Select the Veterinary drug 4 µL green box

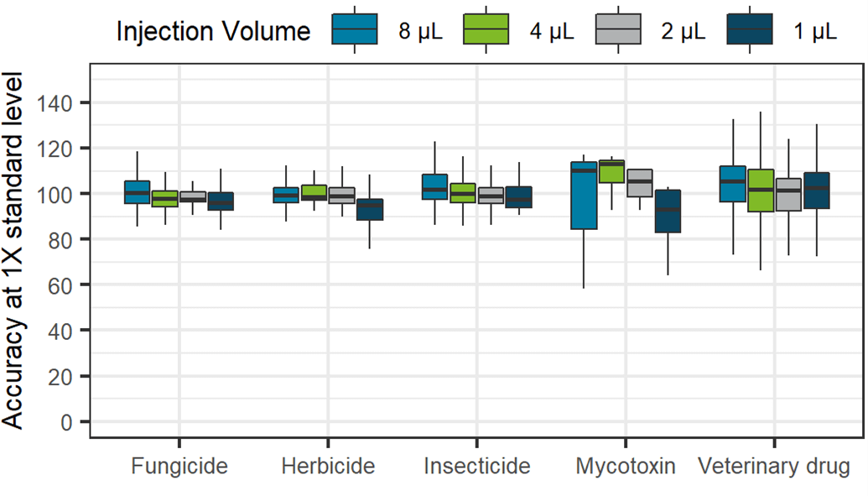pyautogui.click(x=761, y=191)
